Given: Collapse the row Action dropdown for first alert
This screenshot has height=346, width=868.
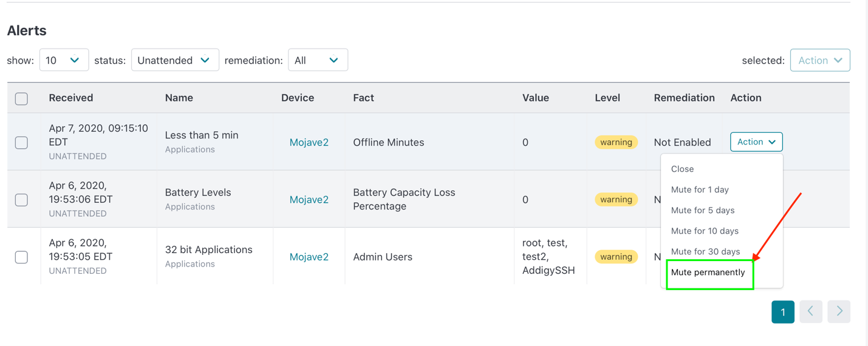Looking at the screenshot, I should tap(756, 142).
